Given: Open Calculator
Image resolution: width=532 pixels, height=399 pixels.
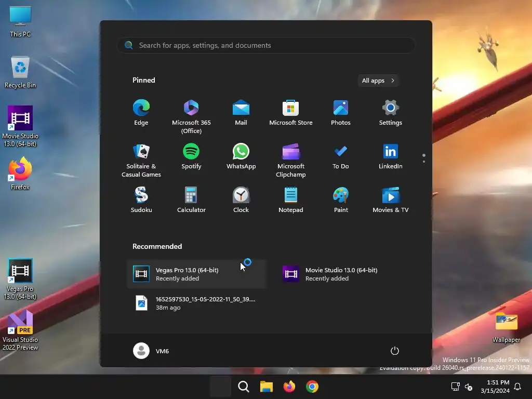Looking at the screenshot, I should click(191, 200).
